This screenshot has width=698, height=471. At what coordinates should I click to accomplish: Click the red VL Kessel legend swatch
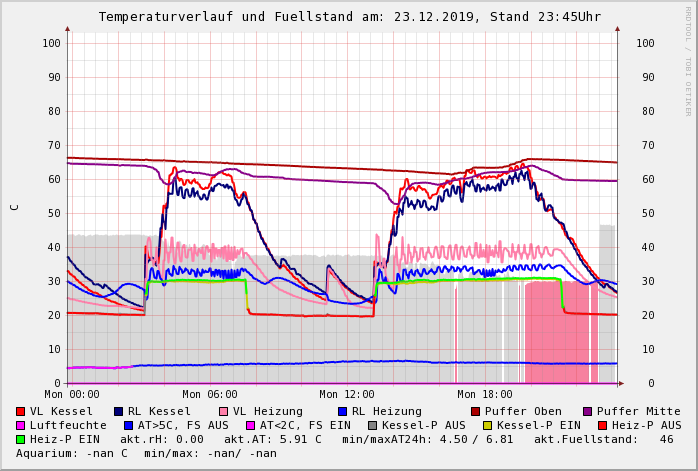(21, 411)
